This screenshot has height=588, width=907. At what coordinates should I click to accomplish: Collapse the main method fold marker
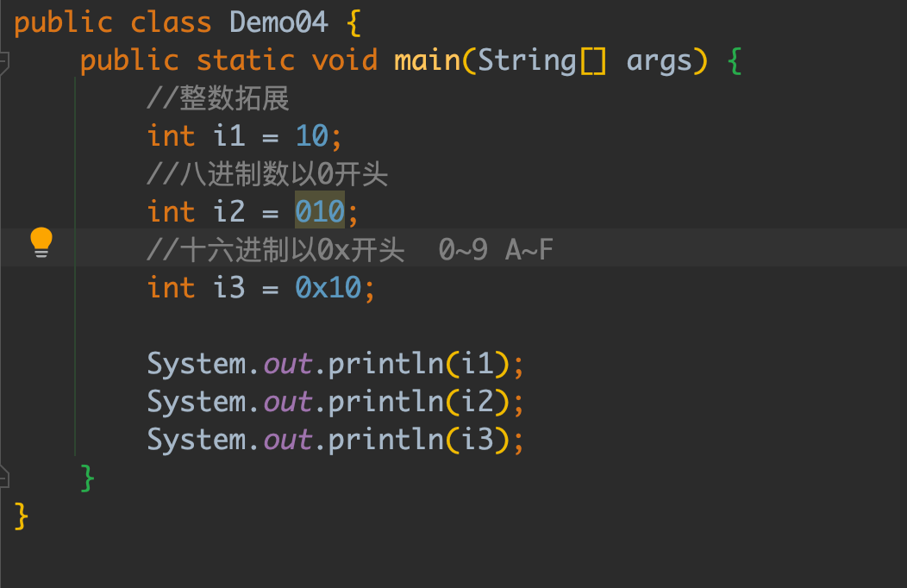[x=4, y=62]
